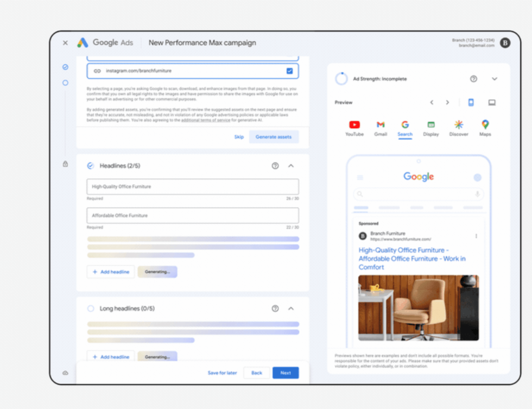Open Ad Strength help
The height and width of the screenshot is (409, 532).
pos(473,79)
